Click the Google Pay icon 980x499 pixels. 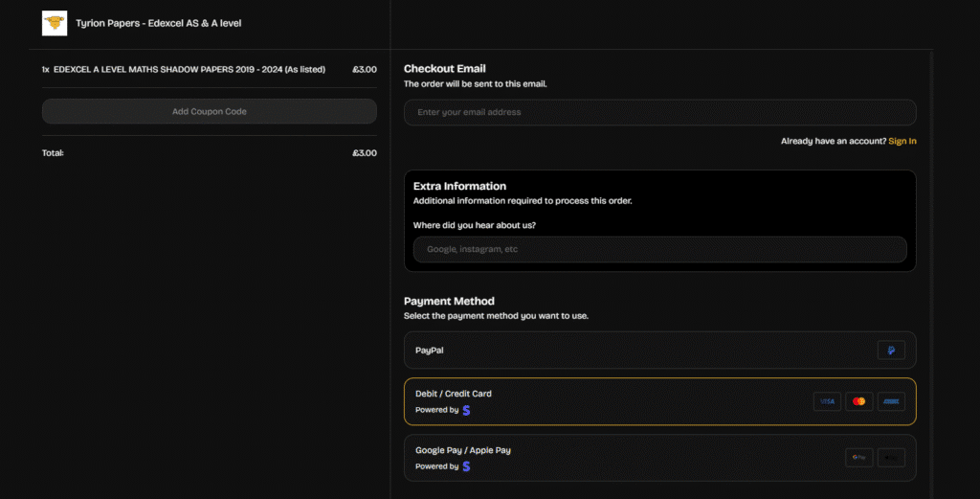click(858, 458)
